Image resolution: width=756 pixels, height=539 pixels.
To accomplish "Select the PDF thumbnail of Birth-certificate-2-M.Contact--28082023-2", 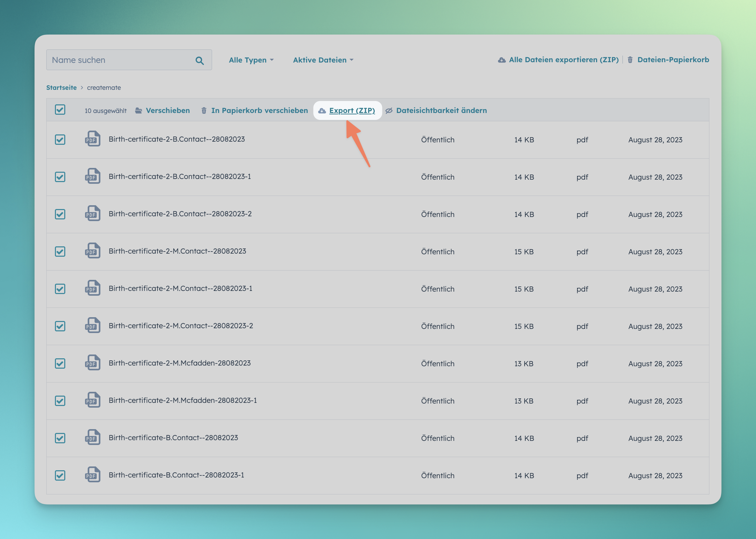I will point(92,325).
